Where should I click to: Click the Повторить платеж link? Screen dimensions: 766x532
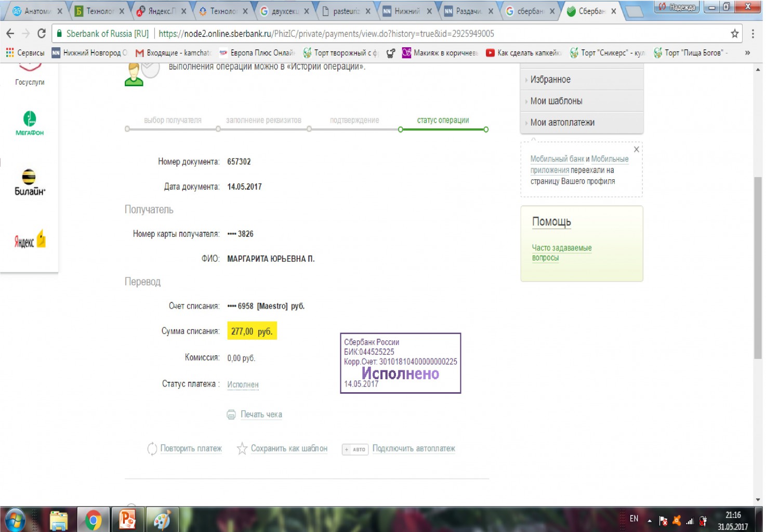(x=191, y=448)
